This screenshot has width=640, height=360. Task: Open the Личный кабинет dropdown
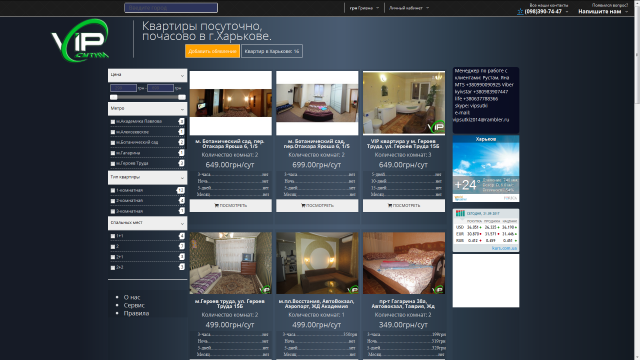pyautogui.click(x=409, y=8)
